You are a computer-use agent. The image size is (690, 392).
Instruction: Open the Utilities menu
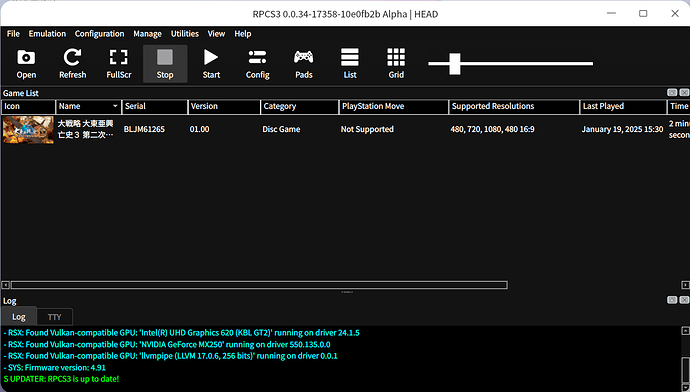(x=185, y=34)
